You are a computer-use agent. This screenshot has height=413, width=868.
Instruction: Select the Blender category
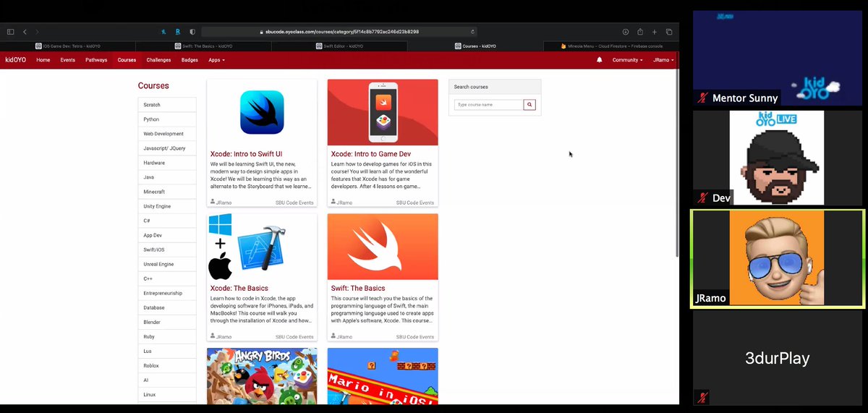point(167,322)
